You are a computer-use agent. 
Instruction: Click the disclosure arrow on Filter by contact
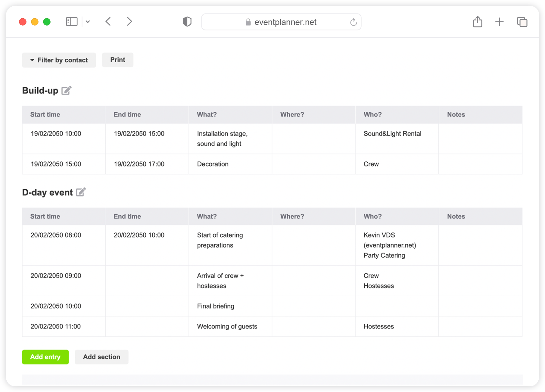coord(32,60)
